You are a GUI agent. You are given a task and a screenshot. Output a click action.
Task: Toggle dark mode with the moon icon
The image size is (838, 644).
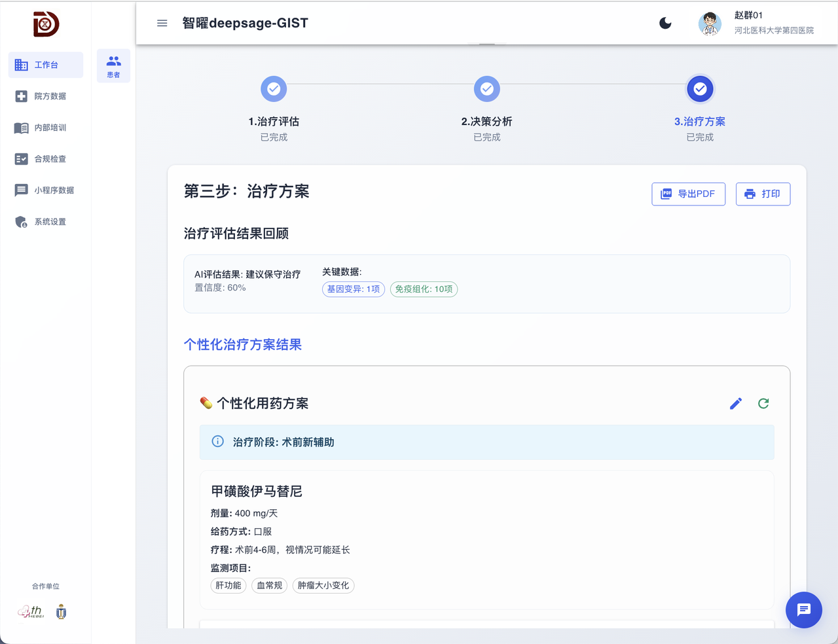click(x=665, y=23)
